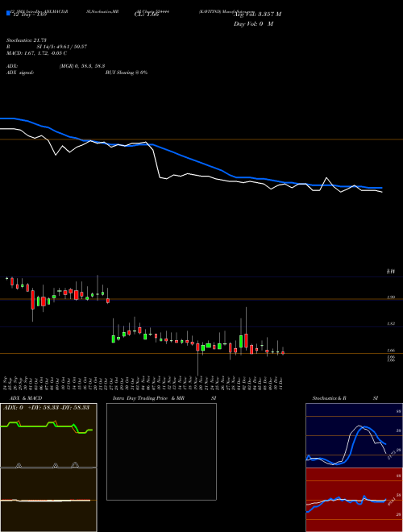Select the 'Avg Vol: 3.357 M' readout
This screenshot has width=403, height=532.
(x=258, y=15)
